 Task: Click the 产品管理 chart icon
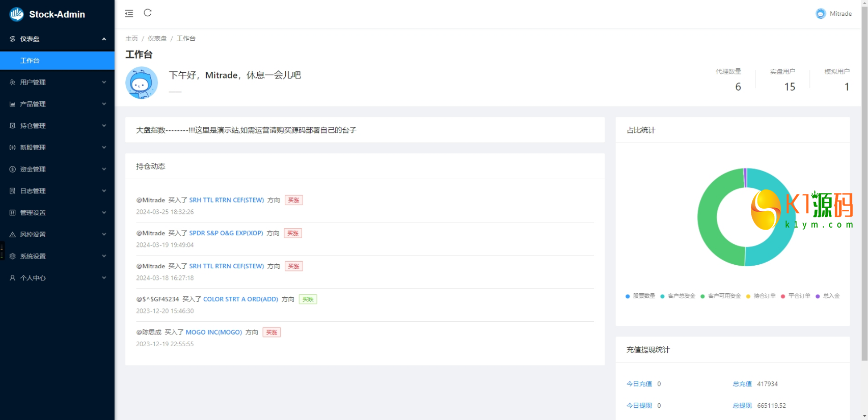tap(12, 104)
